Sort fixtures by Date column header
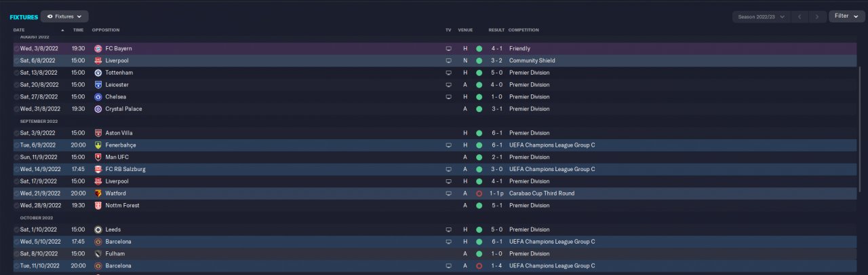Screen dimensions: 868x275 point(19,30)
